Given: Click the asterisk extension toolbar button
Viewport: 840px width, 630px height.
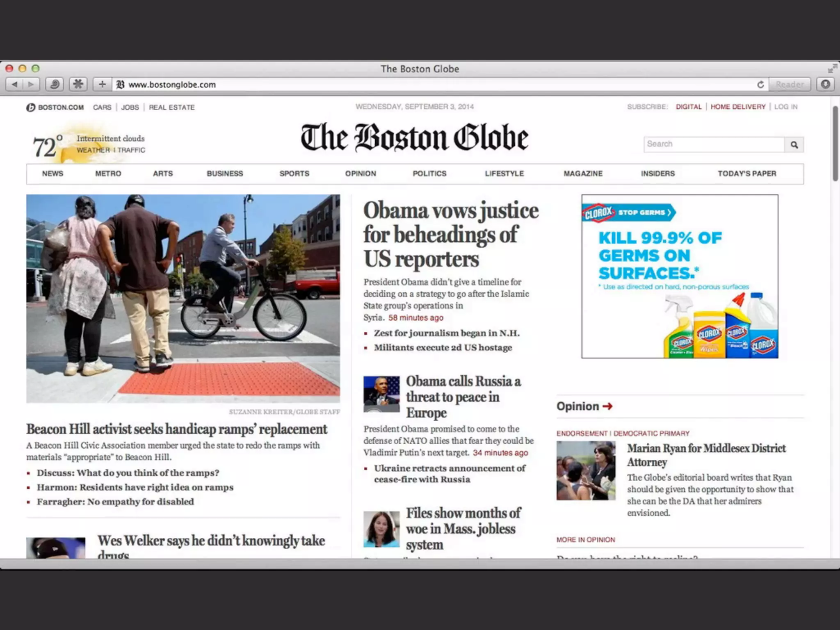Looking at the screenshot, I should click(x=78, y=84).
